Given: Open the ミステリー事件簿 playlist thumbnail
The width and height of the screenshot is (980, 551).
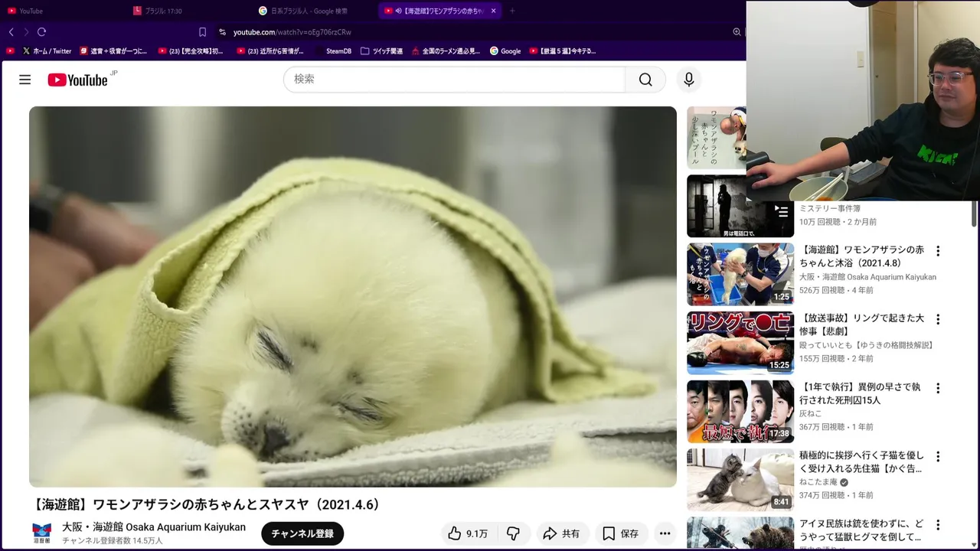Looking at the screenshot, I should point(740,206).
